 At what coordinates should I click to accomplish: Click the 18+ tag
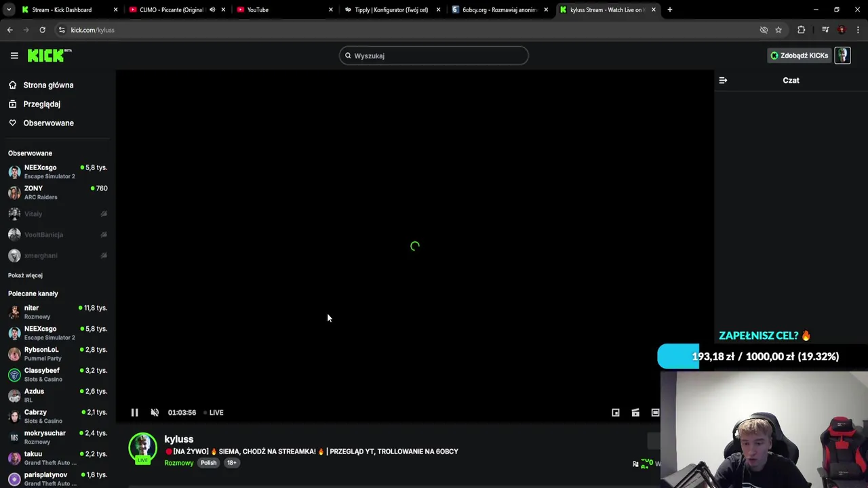(231, 463)
